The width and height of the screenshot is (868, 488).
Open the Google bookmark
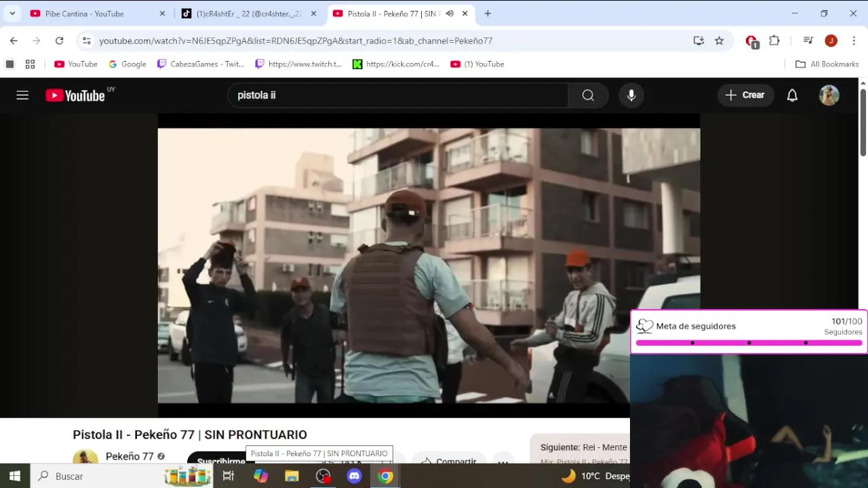(127, 64)
